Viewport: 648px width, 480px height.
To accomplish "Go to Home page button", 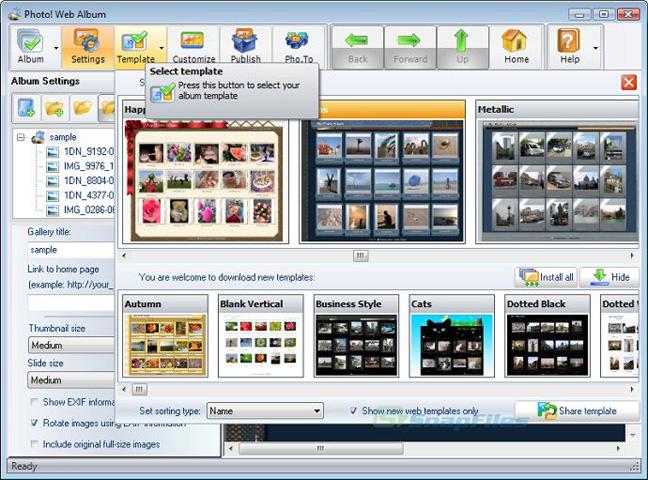I will coord(516,47).
